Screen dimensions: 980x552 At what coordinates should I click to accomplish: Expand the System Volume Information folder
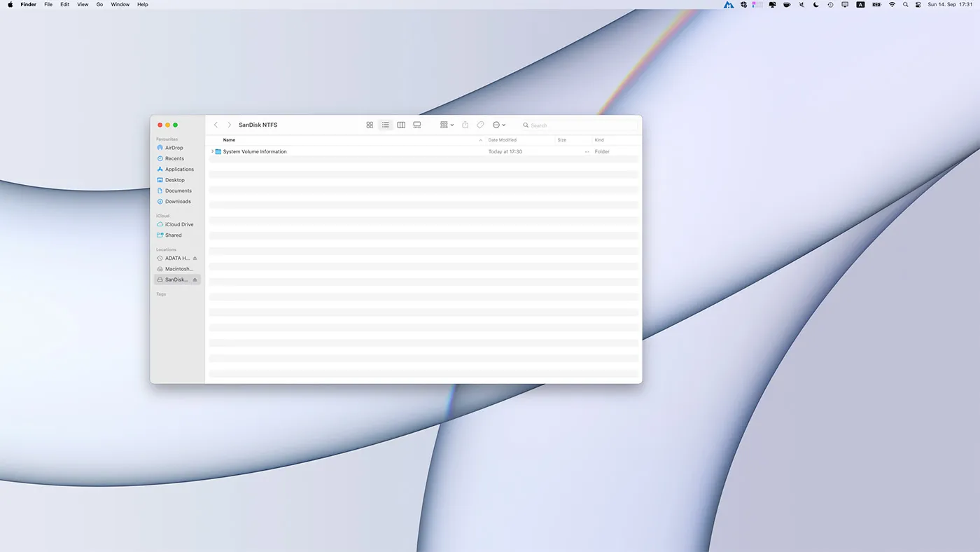[x=212, y=151]
